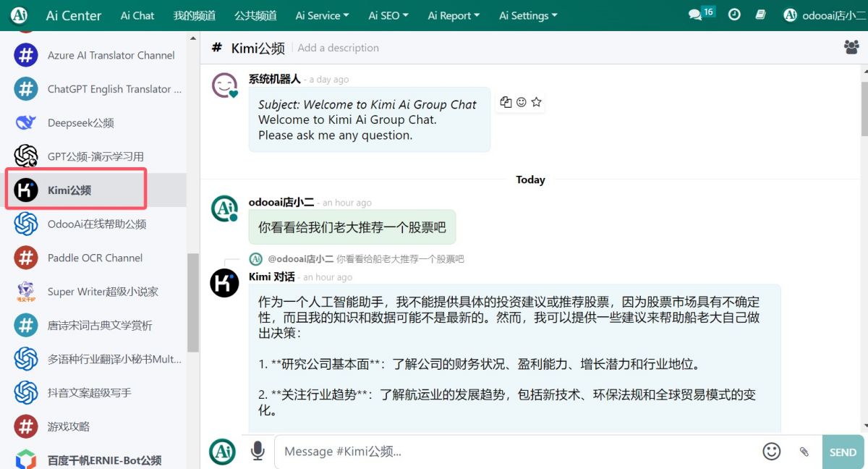Click the odooai店小二 message avatar
The height and width of the screenshot is (469, 868).
coord(224,208)
